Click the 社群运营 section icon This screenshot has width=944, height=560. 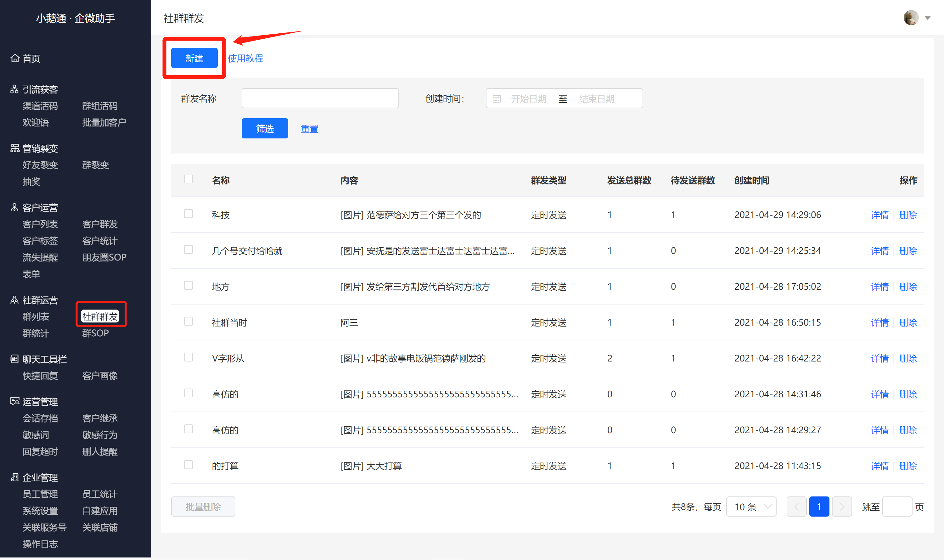click(x=15, y=300)
